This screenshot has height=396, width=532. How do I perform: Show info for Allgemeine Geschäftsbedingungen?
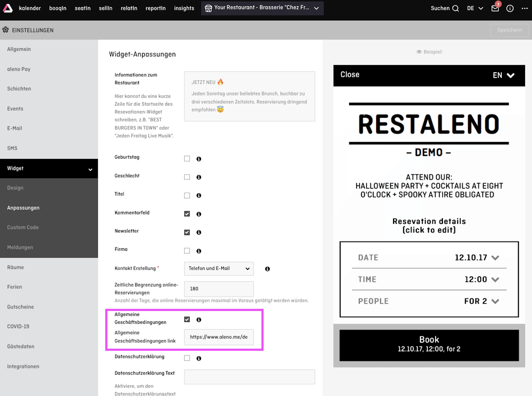click(199, 320)
